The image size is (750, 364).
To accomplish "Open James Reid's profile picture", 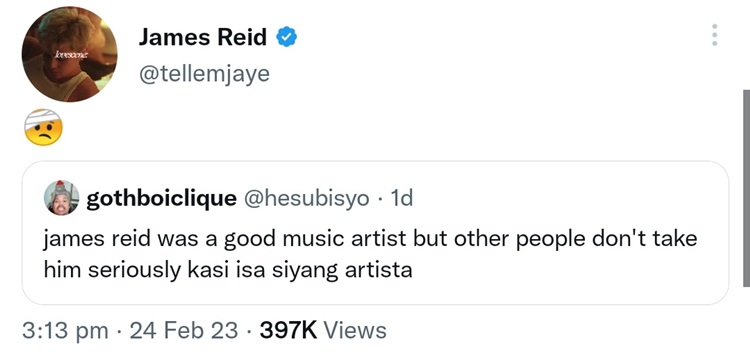I will click(x=69, y=54).
